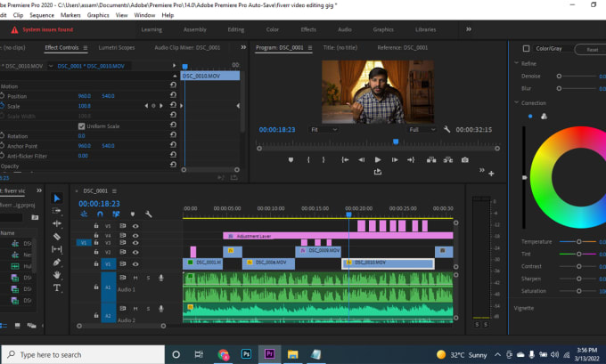
Task: Open Effect Controls panel menu
Action: pyautogui.click(x=86, y=48)
